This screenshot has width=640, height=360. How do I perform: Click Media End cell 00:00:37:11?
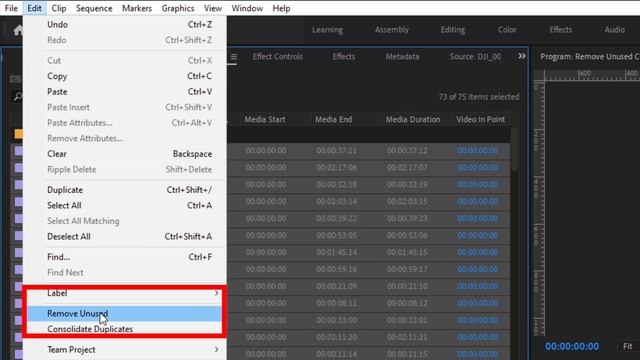click(336, 151)
